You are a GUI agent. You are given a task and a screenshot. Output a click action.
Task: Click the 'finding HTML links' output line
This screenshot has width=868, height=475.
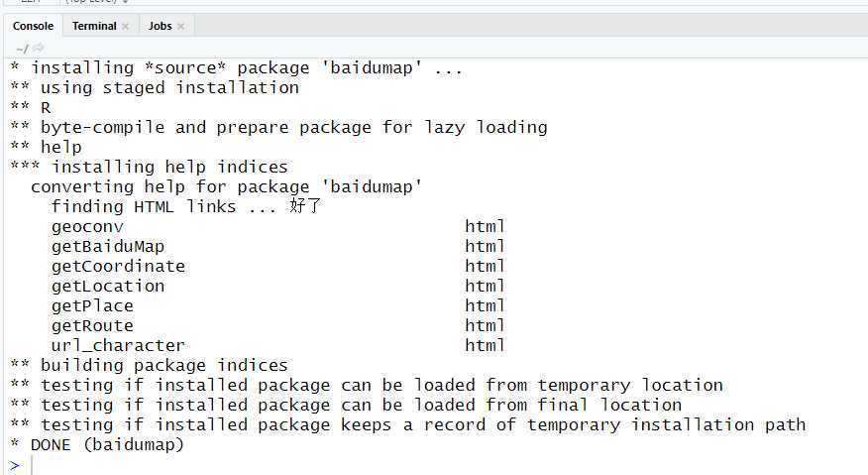pyautogui.click(x=186, y=206)
